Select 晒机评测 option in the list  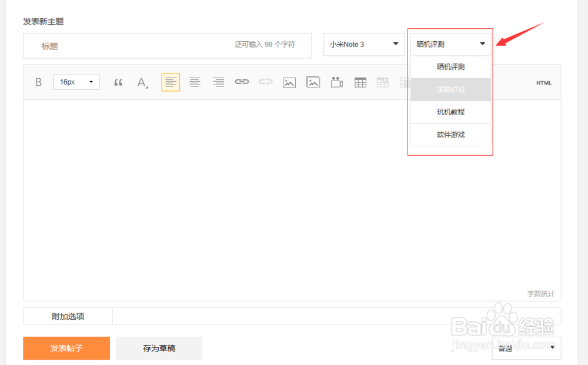click(x=451, y=67)
